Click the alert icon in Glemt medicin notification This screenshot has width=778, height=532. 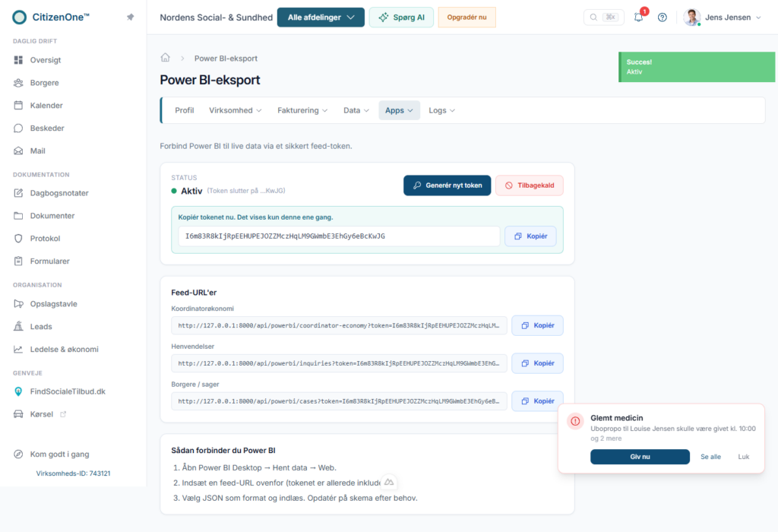pos(575,421)
